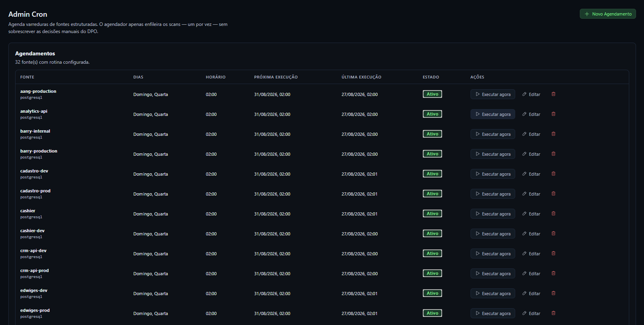Execute barry-production scan now

(493, 154)
